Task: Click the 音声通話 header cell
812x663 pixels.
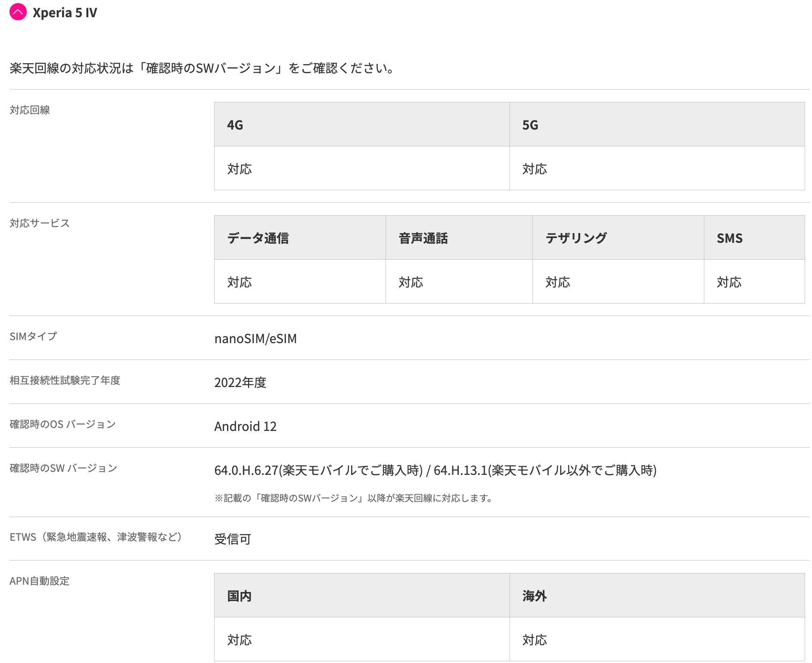Action: click(459, 238)
